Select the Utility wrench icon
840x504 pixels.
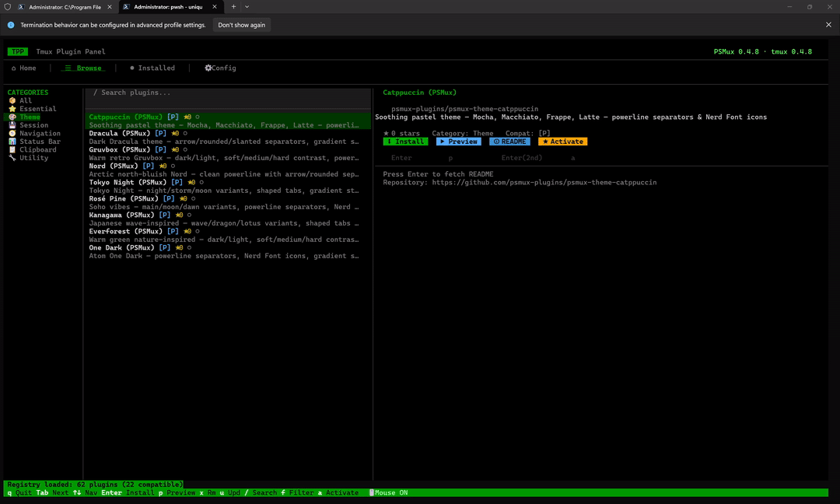(12, 157)
